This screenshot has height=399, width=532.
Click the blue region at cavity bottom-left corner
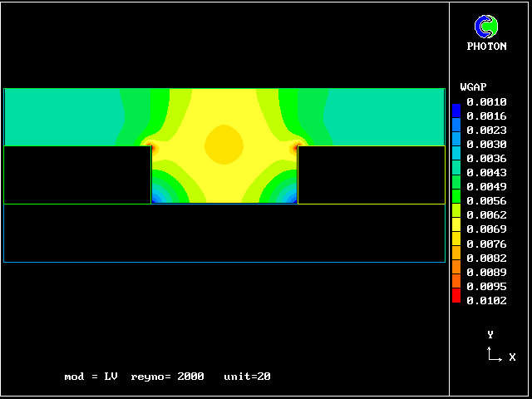click(x=158, y=197)
